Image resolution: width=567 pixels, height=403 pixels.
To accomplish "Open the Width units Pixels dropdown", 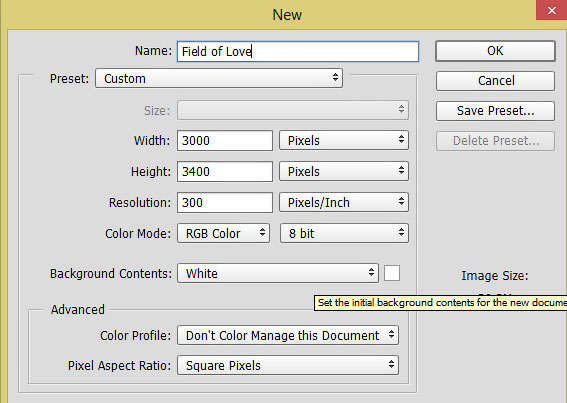I will (344, 140).
